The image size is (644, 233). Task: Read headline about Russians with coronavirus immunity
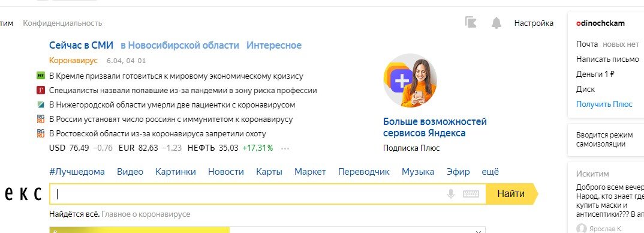171,120
